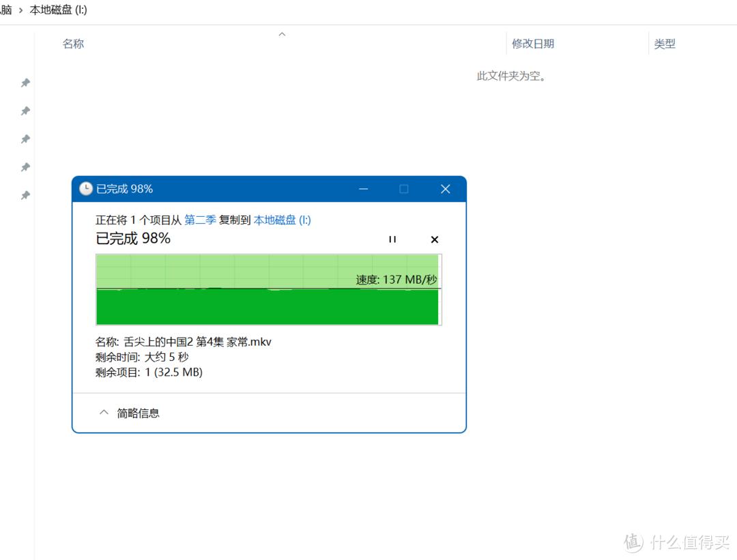Collapse the 简略信息 details section

click(104, 412)
